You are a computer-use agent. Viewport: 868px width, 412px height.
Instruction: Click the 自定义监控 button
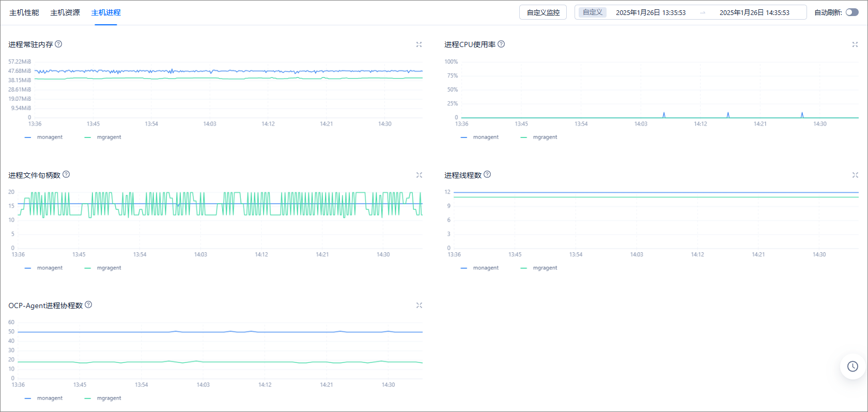[543, 12]
